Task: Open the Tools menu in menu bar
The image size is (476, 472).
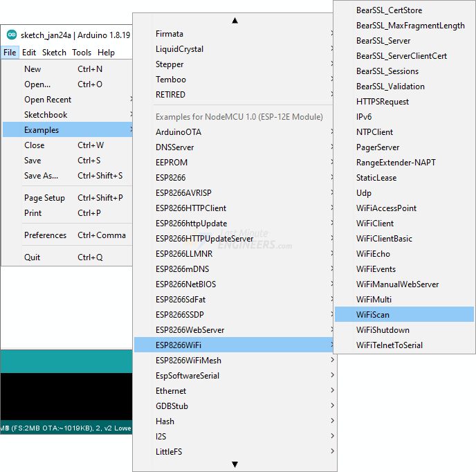Action: [82, 53]
